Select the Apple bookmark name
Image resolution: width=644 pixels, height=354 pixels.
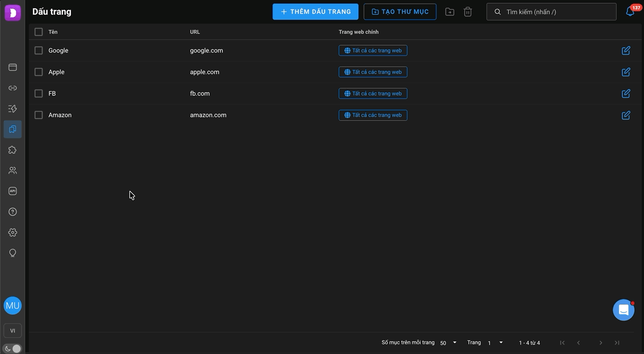(56, 72)
